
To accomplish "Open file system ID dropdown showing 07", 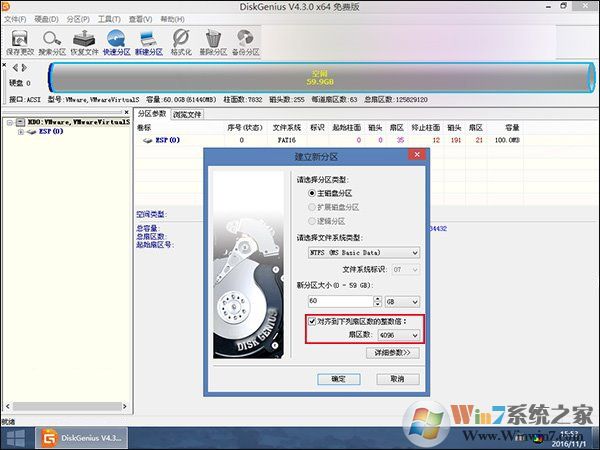I will click(x=406, y=270).
